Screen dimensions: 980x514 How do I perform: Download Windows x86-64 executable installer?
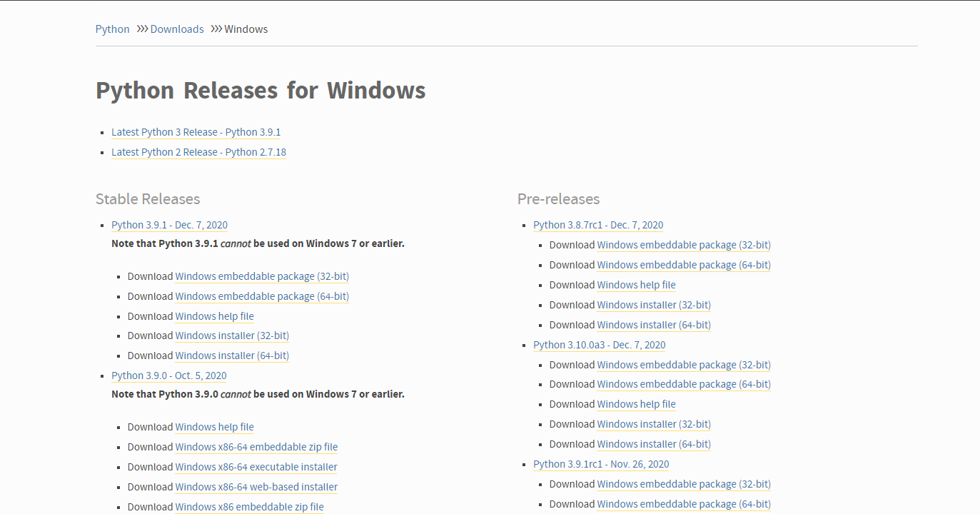[256, 467]
